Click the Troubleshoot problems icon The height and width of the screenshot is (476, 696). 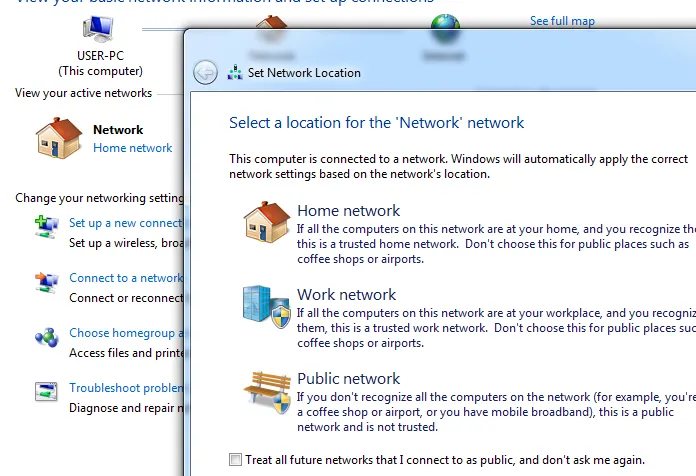(x=46, y=392)
